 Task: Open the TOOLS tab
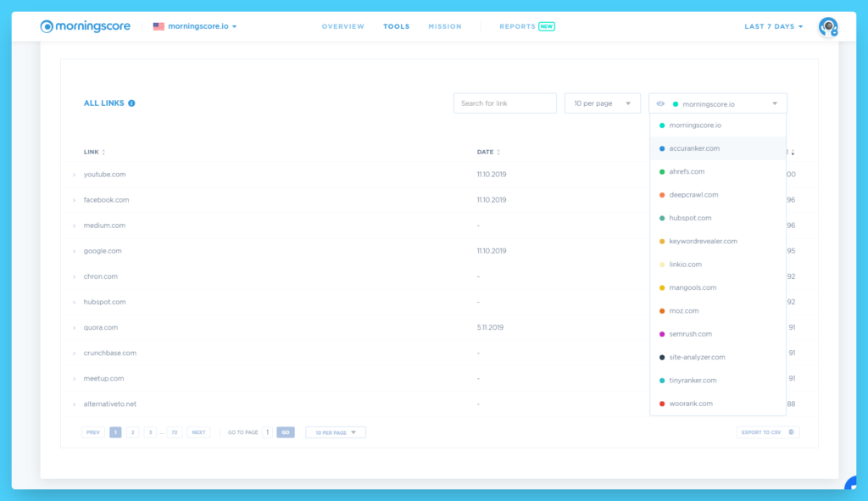click(397, 26)
